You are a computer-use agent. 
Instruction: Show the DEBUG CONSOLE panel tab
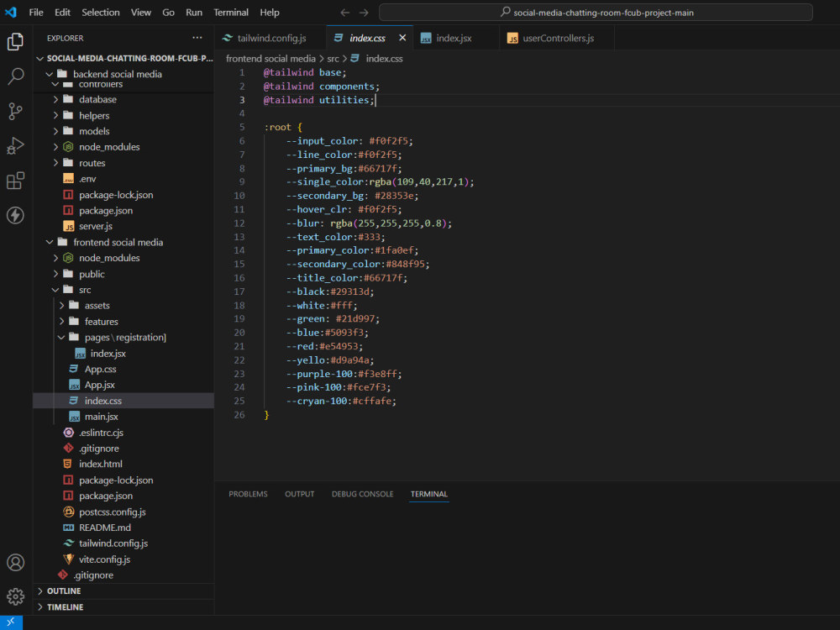(x=362, y=494)
